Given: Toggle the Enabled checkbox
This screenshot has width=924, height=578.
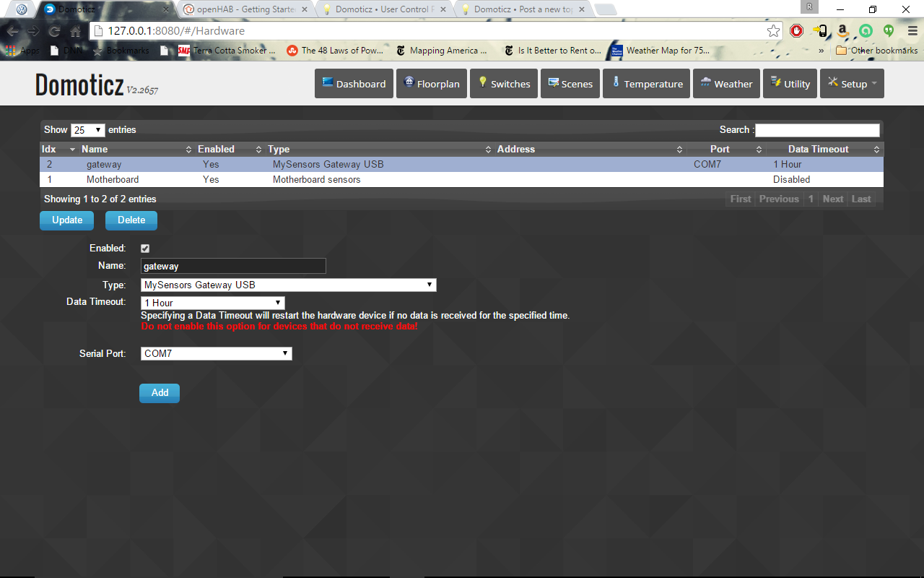Looking at the screenshot, I should (145, 249).
